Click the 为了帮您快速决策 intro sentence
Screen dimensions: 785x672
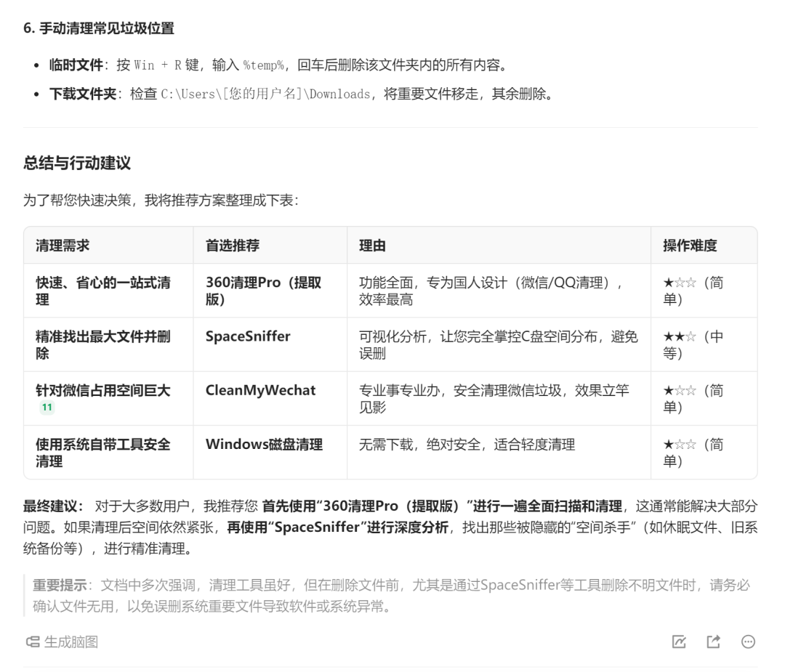click(x=161, y=201)
